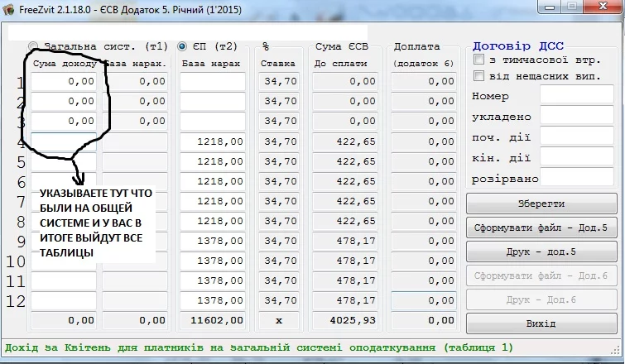Click Сума доходу field in row 3
Image resolution: width=625 pixels, height=364 pixels.
click(64, 122)
